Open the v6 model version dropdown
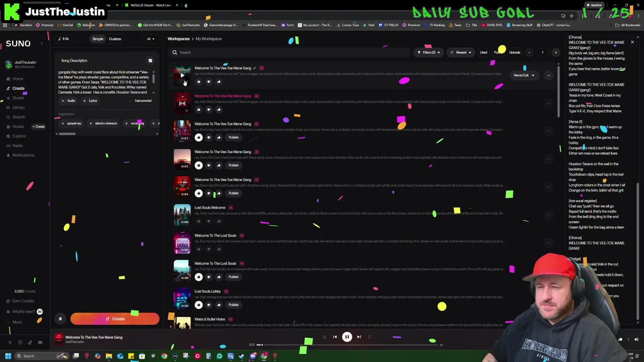 click(149, 39)
